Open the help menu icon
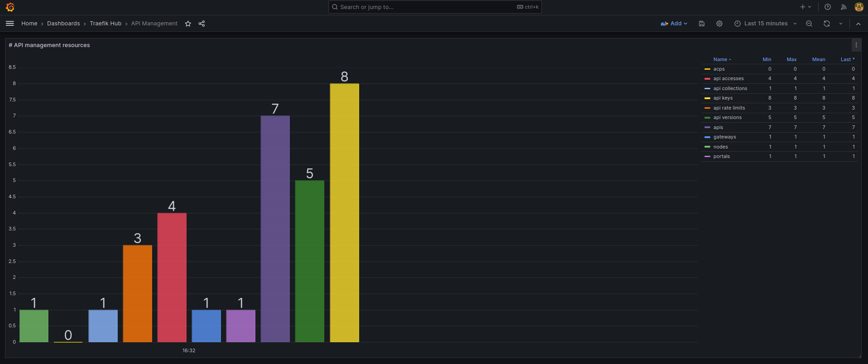 pos(828,7)
